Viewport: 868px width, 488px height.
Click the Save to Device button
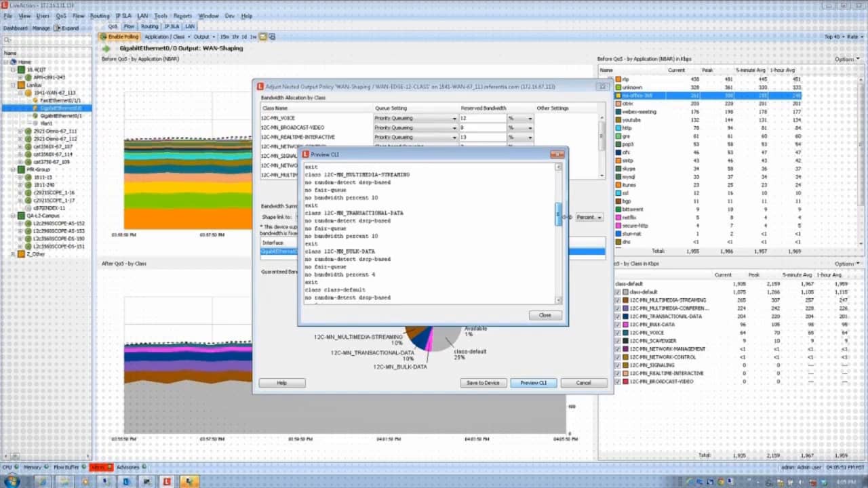[x=483, y=383]
